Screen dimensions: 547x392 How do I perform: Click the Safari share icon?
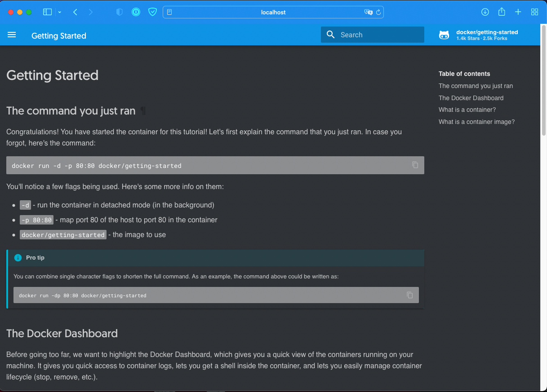[x=502, y=12]
